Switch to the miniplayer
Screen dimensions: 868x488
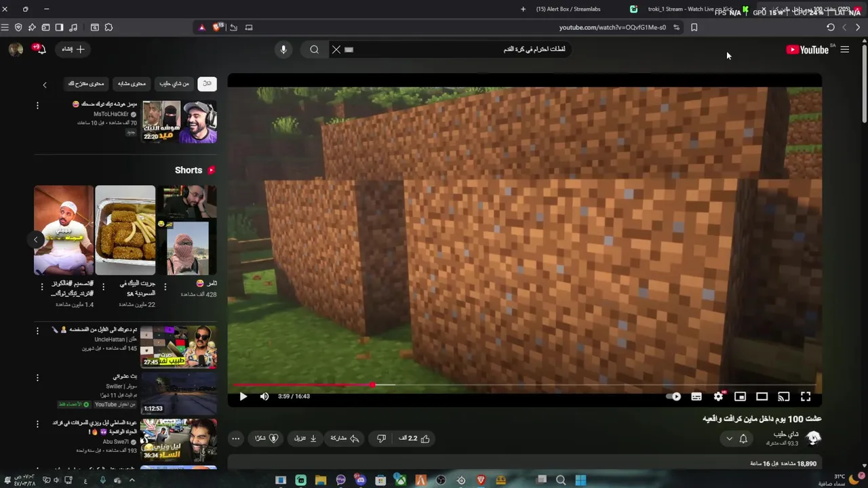[741, 396]
